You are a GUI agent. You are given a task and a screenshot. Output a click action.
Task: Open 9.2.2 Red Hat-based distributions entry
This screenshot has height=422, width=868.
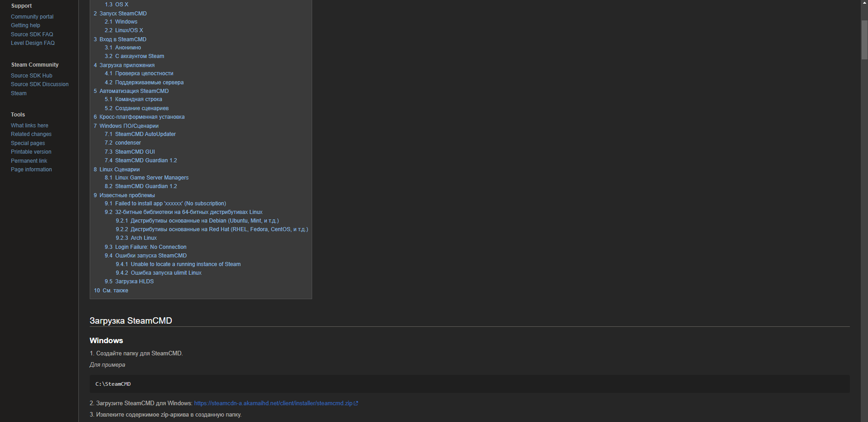point(212,229)
